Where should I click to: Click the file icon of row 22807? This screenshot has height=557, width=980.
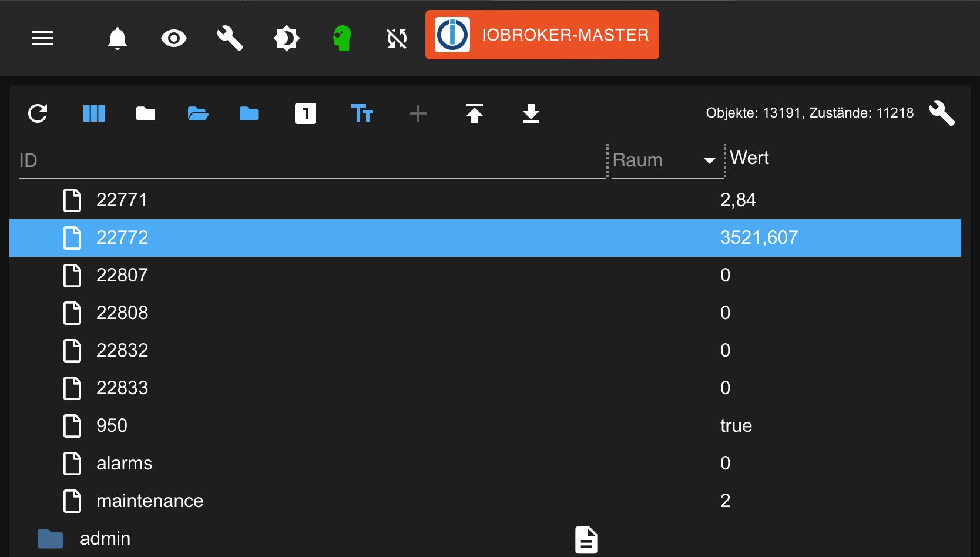point(72,276)
